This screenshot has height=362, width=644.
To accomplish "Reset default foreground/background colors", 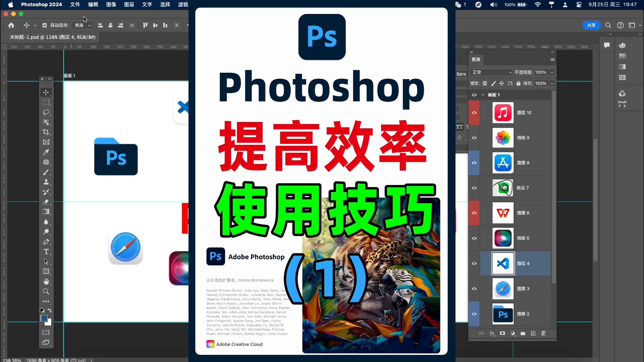I will tap(42, 310).
